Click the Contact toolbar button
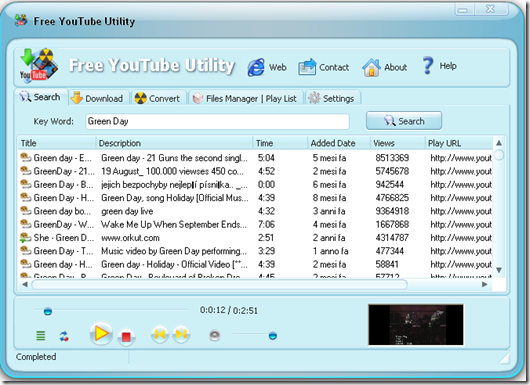The image size is (530, 385). (x=323, y=67)
